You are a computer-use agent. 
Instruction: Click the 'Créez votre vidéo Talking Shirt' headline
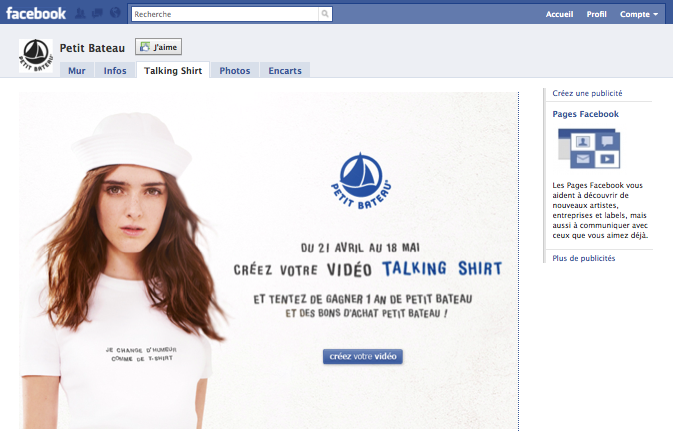coord(367,269)
